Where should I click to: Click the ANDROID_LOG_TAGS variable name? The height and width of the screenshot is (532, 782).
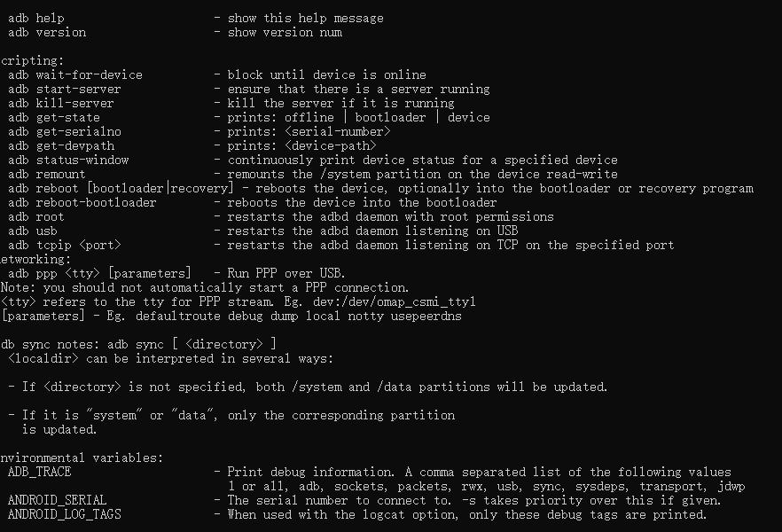[x=65, y=514]
